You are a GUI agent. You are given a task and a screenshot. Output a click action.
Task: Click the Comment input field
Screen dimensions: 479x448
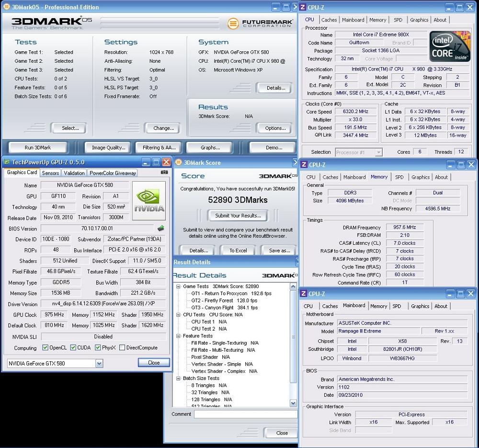pos(246,414)
